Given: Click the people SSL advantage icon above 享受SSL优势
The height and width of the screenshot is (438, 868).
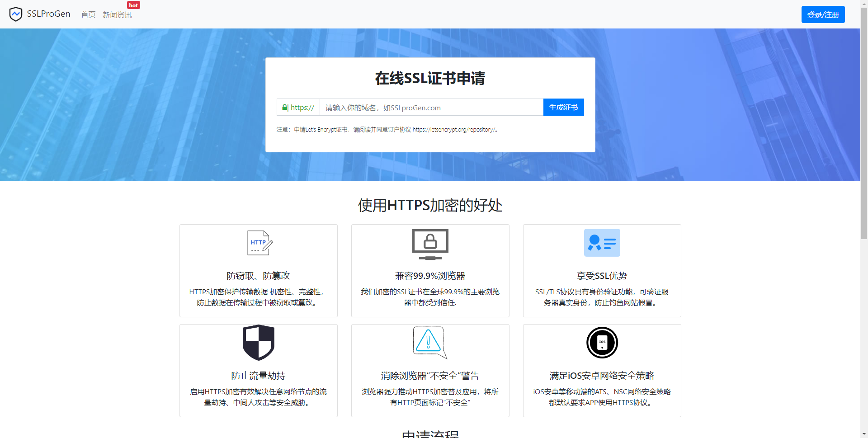Looking at the screenshot, I should pyautogui.click(x=602, y=243).
